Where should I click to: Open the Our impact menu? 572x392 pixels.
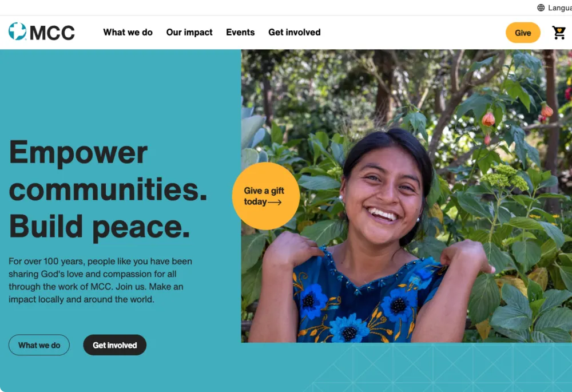189,33
